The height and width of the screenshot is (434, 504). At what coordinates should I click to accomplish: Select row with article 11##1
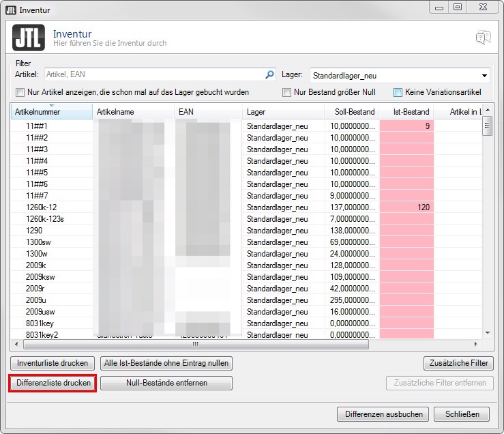tap(246, 126)
